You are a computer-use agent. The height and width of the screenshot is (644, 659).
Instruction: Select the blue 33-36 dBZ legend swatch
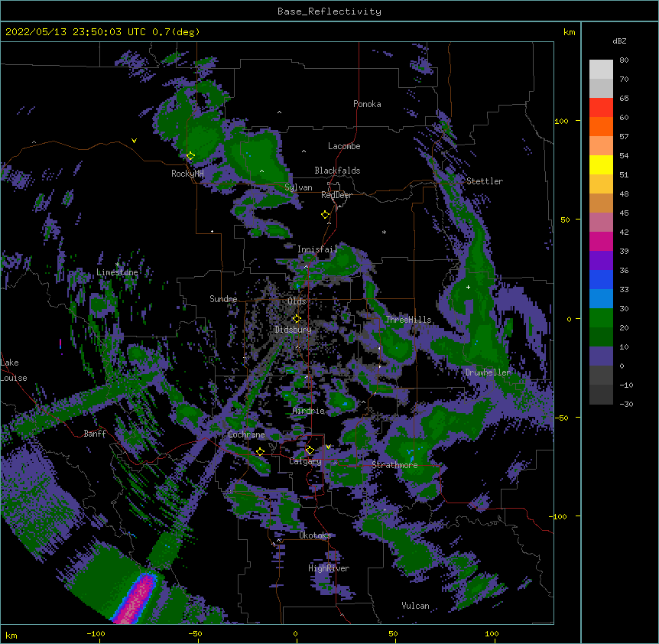[601, 280]
